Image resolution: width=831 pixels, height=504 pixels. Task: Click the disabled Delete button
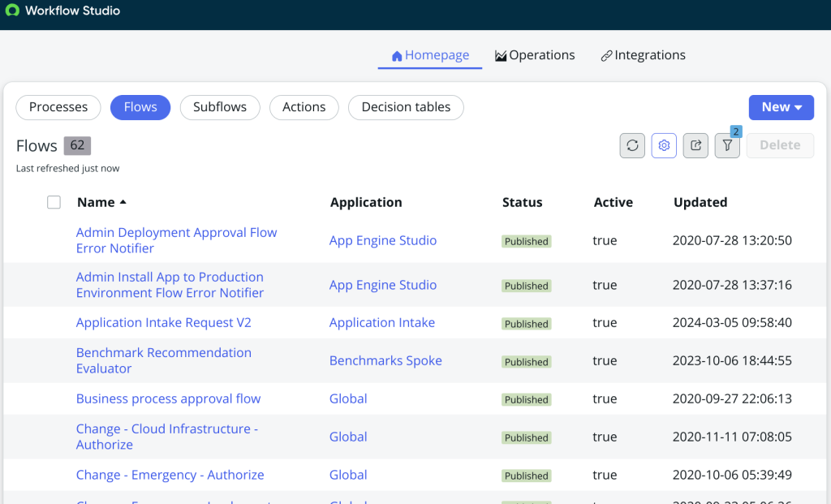coord(780,145)
